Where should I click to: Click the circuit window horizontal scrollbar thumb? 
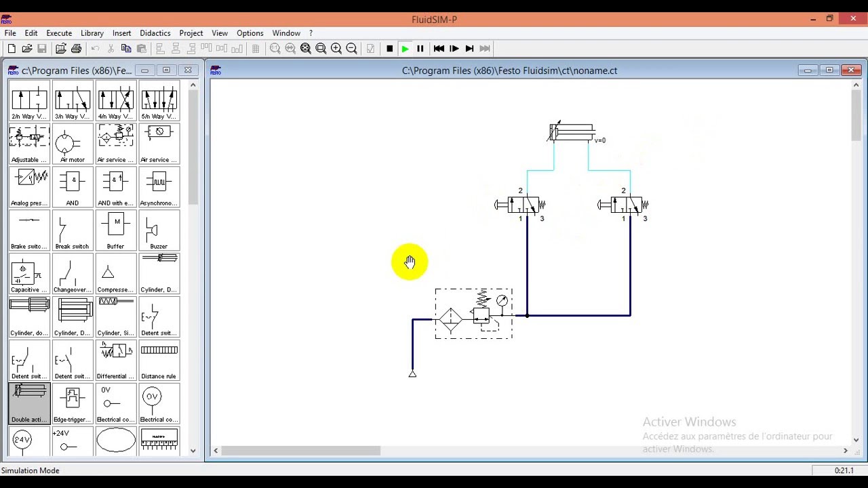click(x=301, y=450)
